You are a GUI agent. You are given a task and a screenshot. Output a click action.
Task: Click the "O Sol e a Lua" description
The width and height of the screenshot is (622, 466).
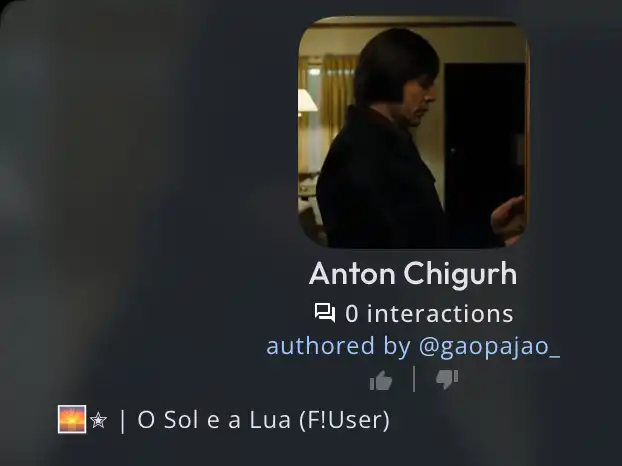tap(214, 420)
